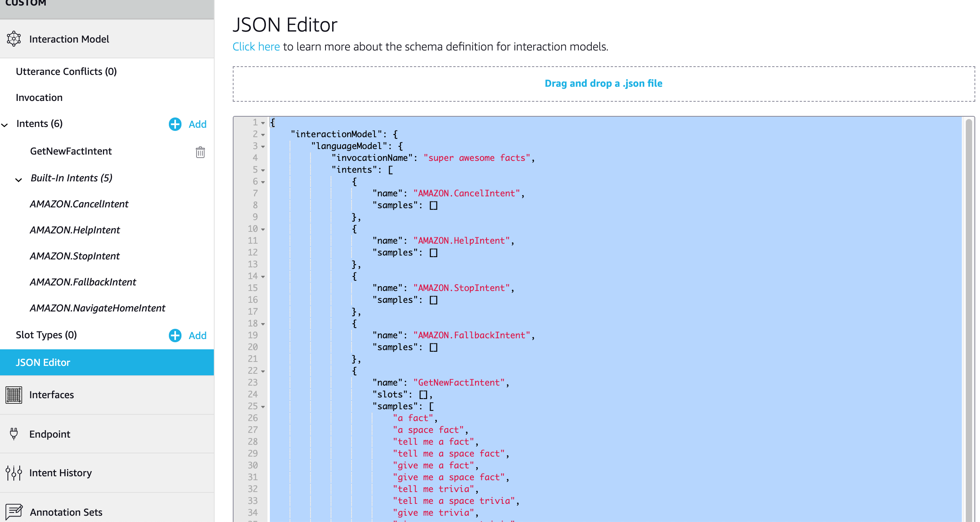Fold the code at line 2 arrow
Image resolution: width=980 pixels, height=522 pixels.
tap(263, 135)
